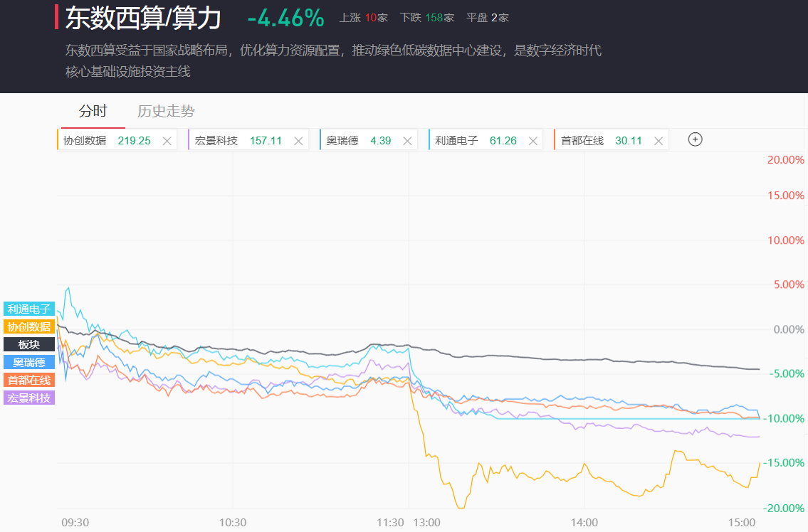Close the 首都在线 stock chip
This screenshot has height=532, width=808.
(x=659, y=141)
